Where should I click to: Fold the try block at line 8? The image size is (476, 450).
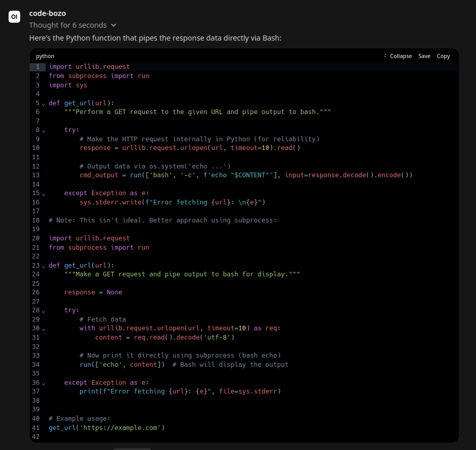tap(44, 131)
